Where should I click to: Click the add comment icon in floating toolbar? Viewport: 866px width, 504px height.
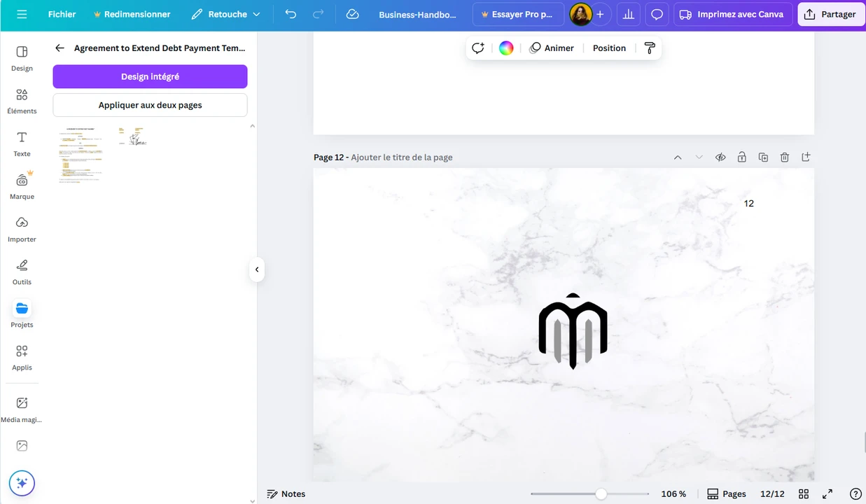click(x=478, y=48)
